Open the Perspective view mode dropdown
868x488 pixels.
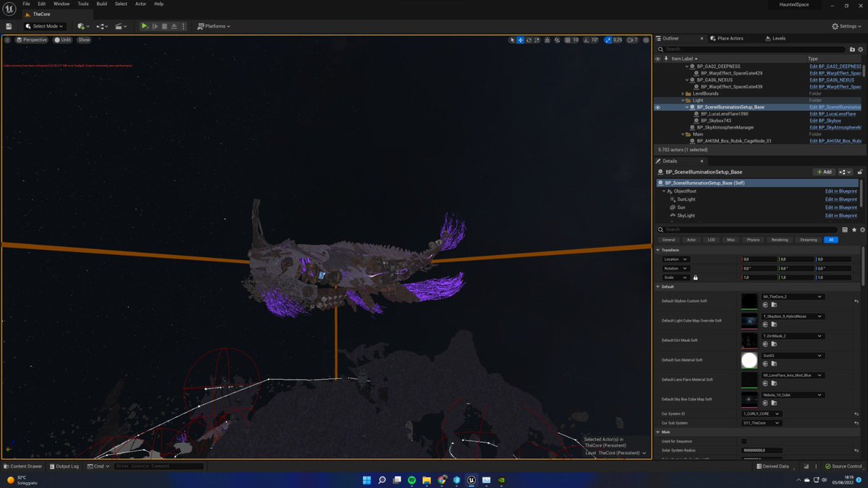click(32, 40)
